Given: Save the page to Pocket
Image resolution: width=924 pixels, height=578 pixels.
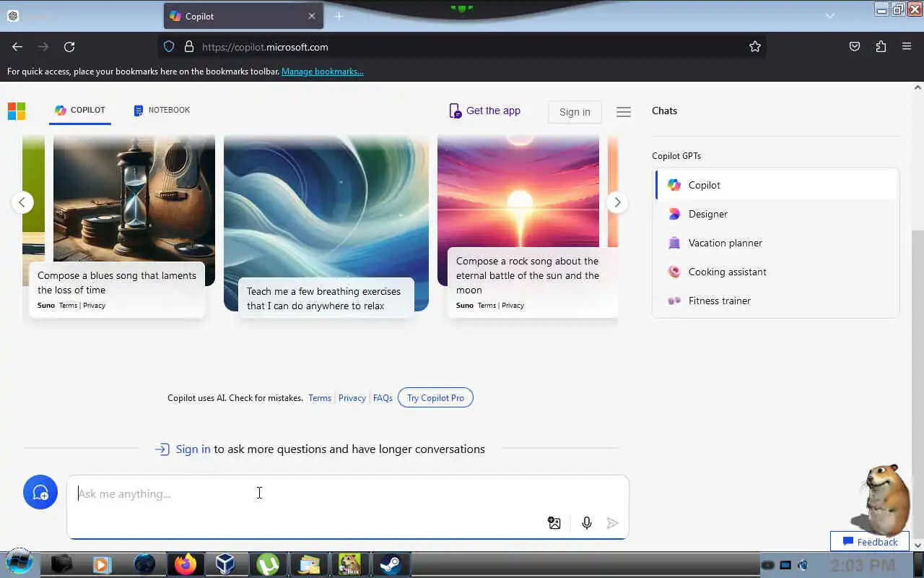Looking at the screenshot, I should tap(855, 47).
